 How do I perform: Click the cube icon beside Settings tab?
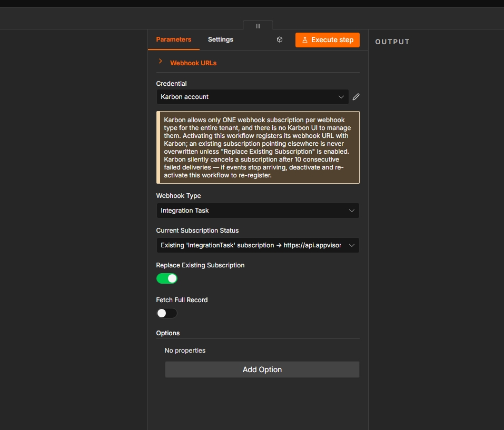pos(280,39)
